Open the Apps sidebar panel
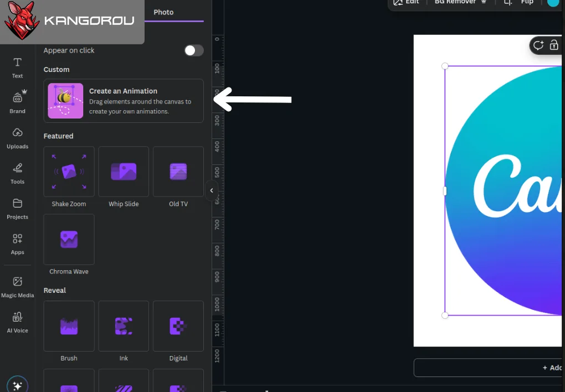 17,244
